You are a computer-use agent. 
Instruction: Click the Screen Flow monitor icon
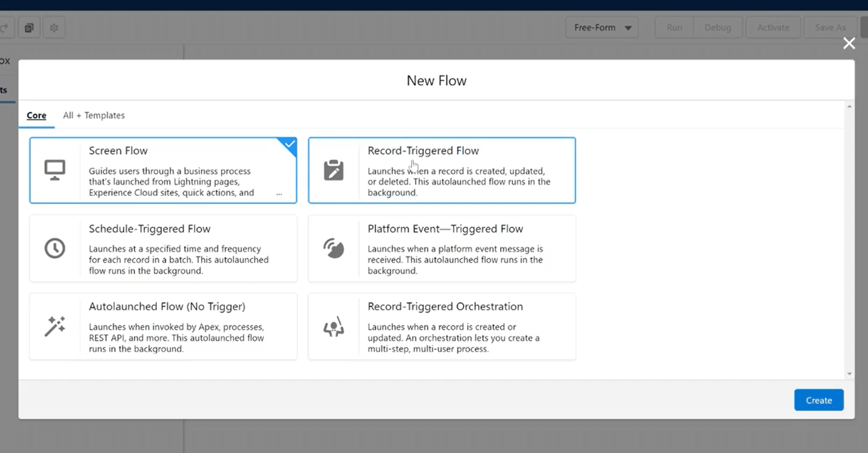55,170
